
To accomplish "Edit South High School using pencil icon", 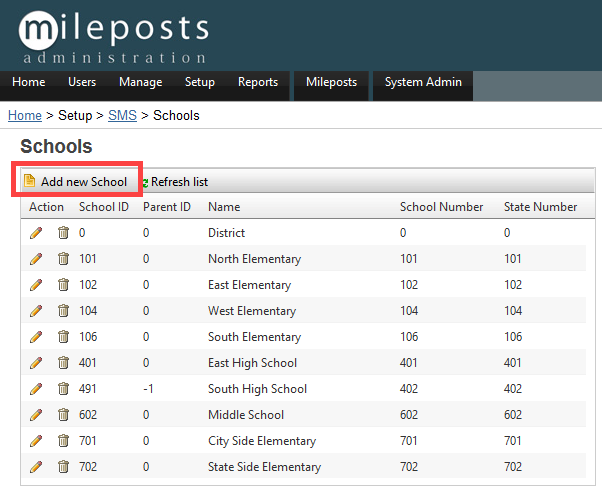I will (x=36, y=389).
